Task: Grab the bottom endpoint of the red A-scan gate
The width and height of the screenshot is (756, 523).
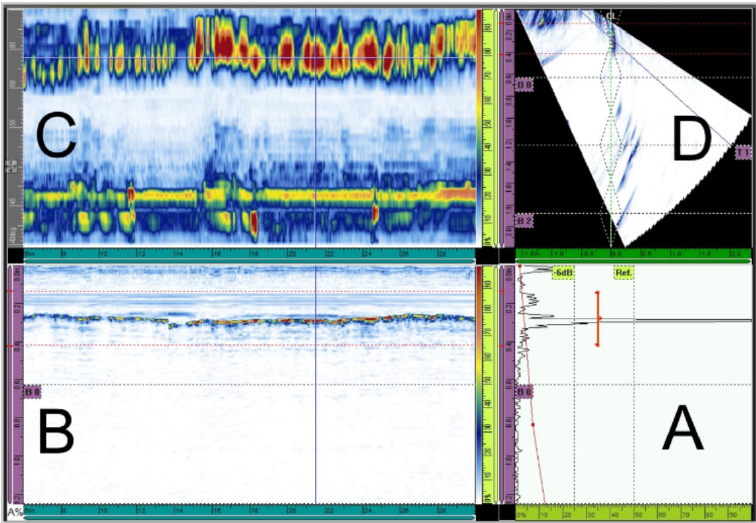Action: click(598, 345)
